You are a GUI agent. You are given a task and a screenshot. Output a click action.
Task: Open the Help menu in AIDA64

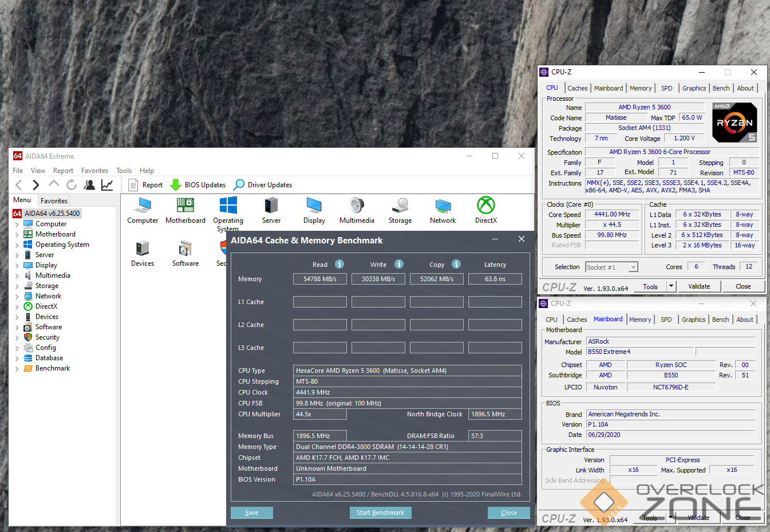147,171
